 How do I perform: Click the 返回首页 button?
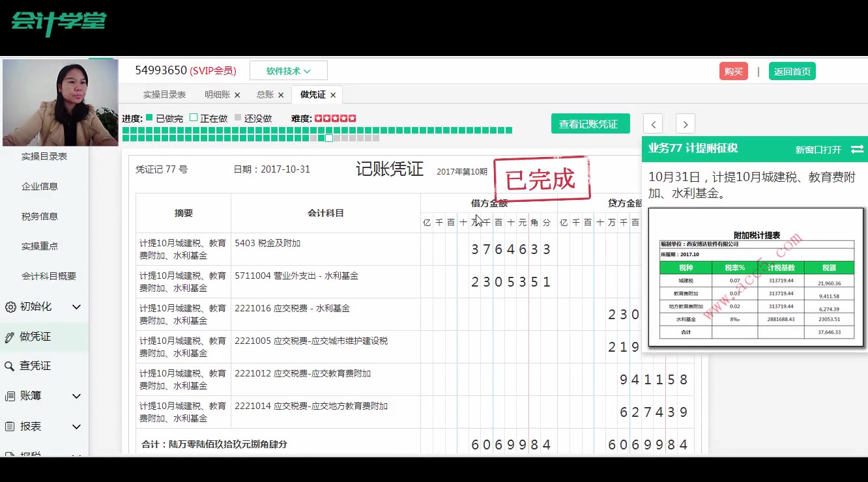pyautogui.click(x=792, y=70)
